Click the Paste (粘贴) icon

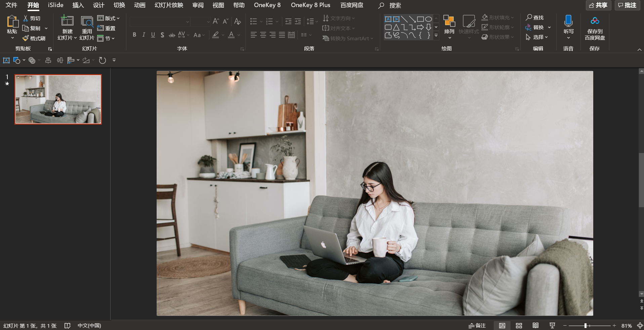[12, 21]
